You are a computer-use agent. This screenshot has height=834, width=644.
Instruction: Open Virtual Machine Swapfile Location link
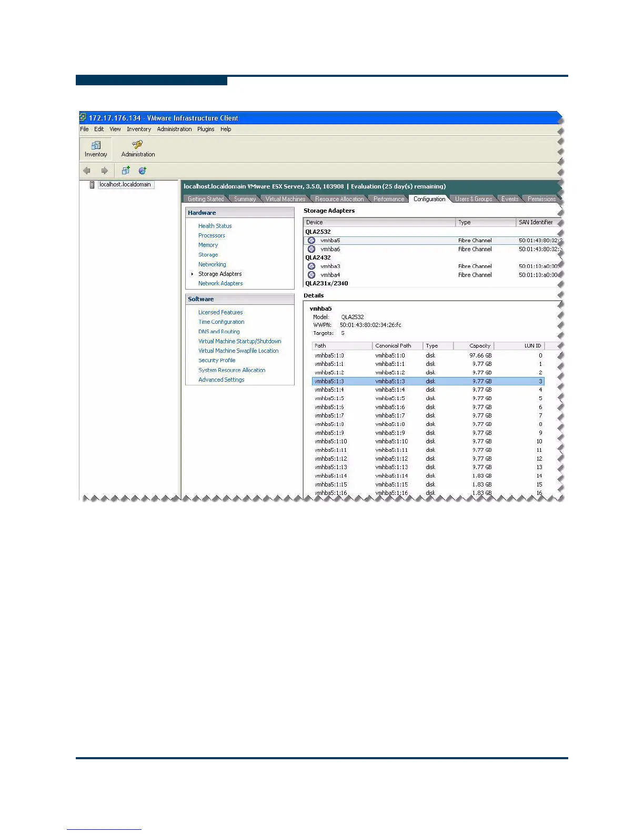pyautogui.click(x=238, y=351)
